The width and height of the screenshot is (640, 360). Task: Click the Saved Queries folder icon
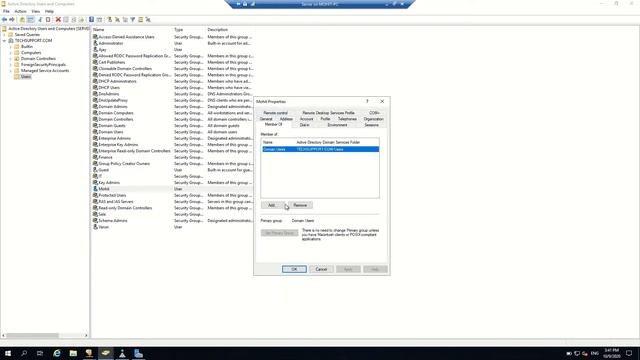point(11,35)
